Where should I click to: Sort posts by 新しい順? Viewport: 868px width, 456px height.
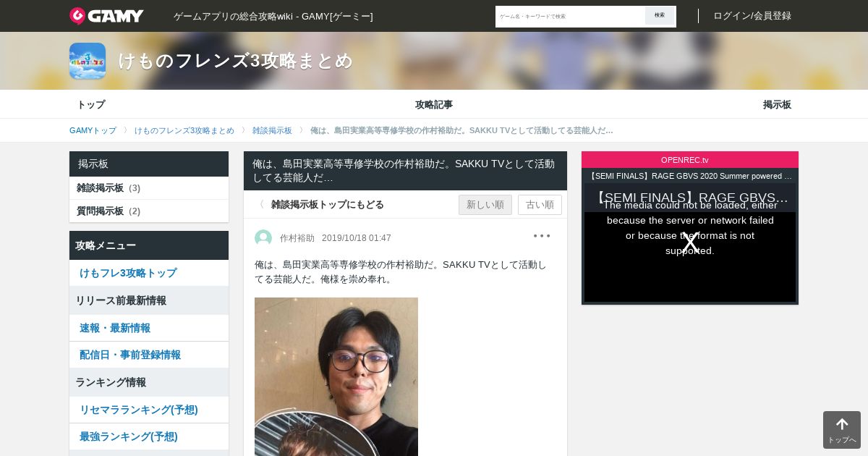click(x=485, y=205)
